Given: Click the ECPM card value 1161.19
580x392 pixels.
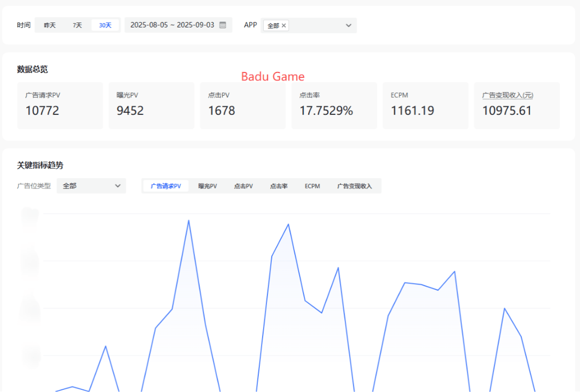Looking at the screenshot, I should (x=412, y=111).
